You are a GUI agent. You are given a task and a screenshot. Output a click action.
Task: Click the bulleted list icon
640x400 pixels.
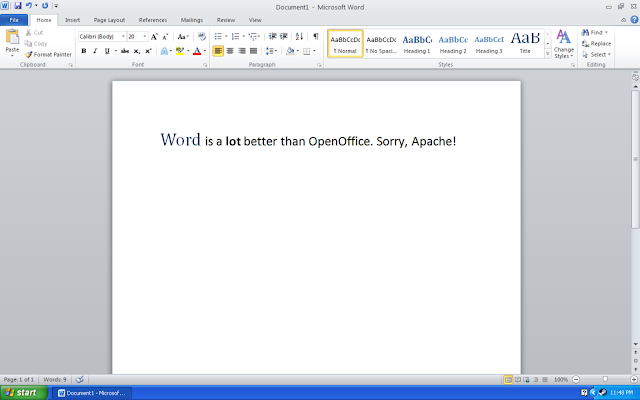tap(218, 36)
